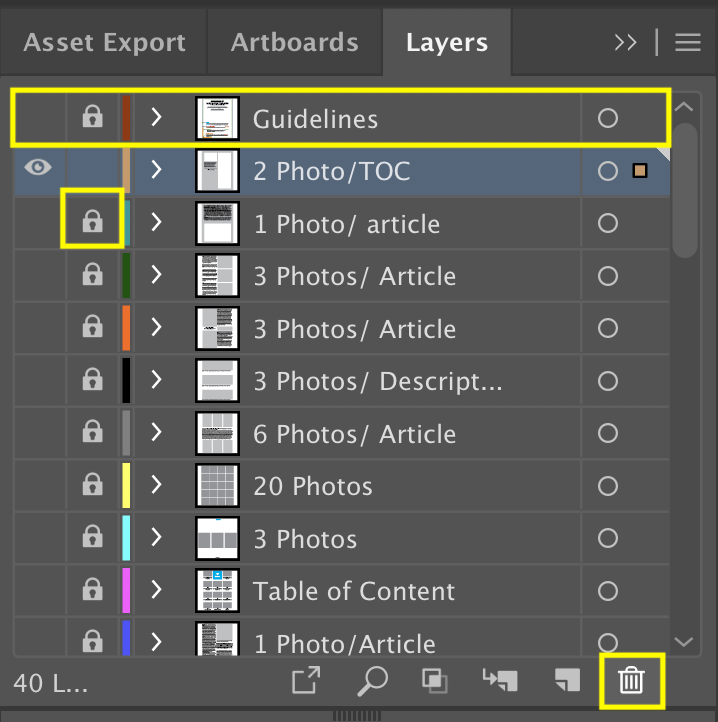Open the Layers panel hamburger menu
Screen dimensions: 718x722
coord(687,42)
